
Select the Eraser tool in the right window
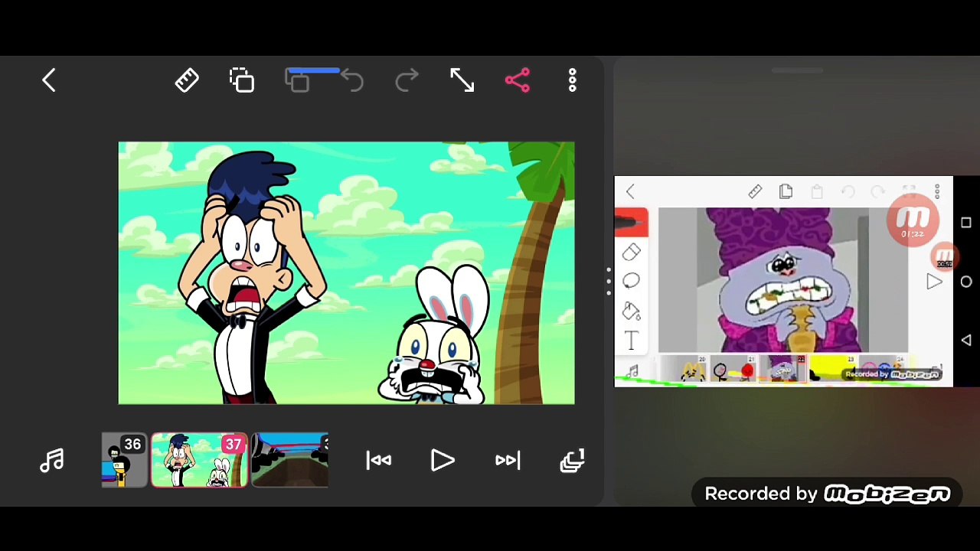(x=631, y=252)
